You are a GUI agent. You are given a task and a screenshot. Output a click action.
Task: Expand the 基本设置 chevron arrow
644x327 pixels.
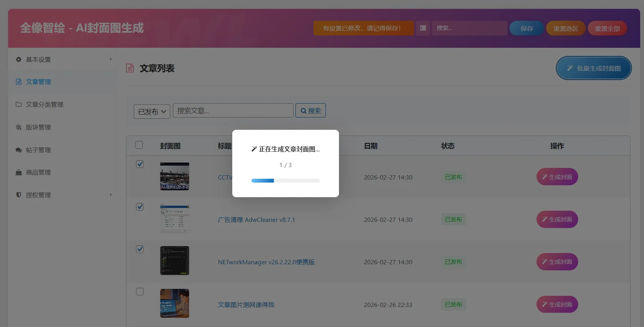(111, 59)
